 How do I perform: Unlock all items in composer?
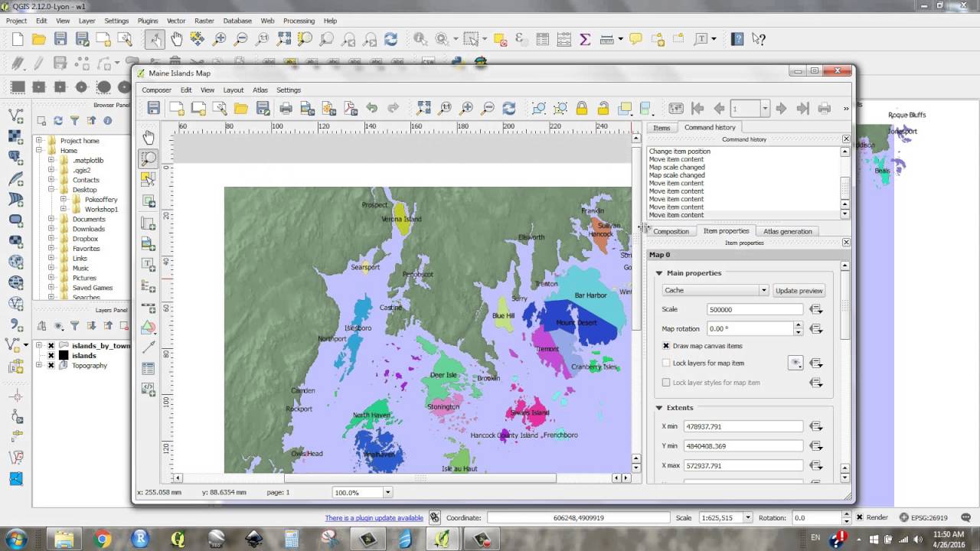pos(603,109)
